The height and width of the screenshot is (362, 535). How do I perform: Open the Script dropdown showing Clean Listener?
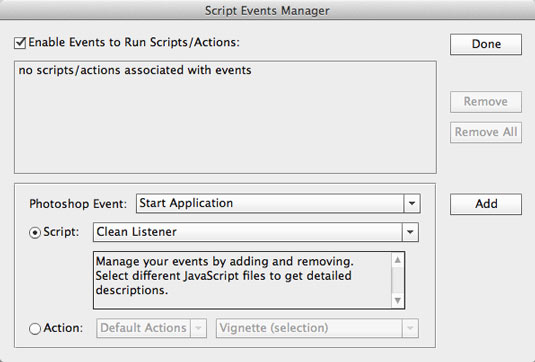(x=256, y=232)
